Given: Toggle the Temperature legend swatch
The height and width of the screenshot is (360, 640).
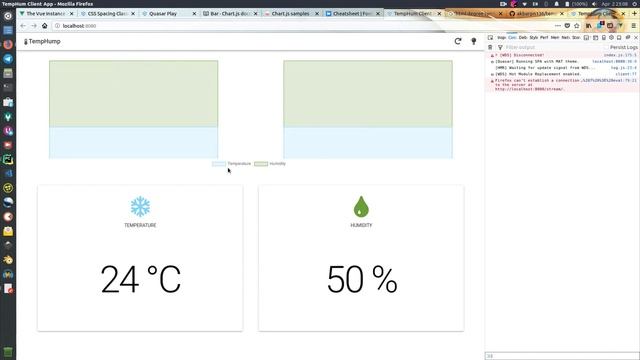Looking at the screenshot, I should click(x=219, y=164).
